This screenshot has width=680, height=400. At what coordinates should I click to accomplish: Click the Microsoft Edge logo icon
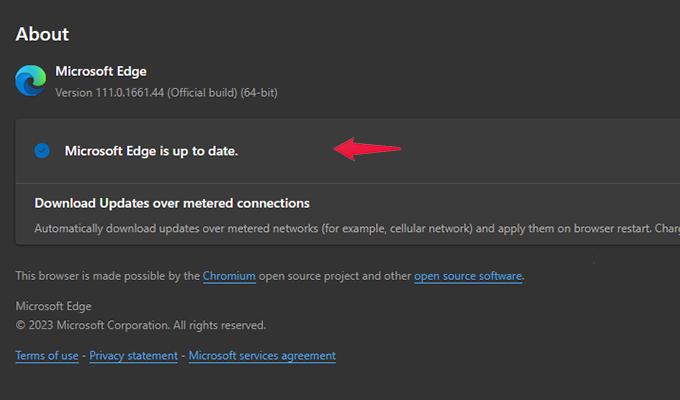click(31, 80)
